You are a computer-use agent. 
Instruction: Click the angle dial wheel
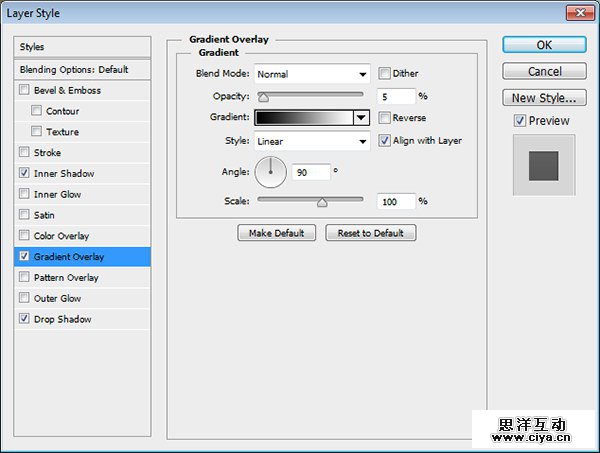tap(270, 173)
